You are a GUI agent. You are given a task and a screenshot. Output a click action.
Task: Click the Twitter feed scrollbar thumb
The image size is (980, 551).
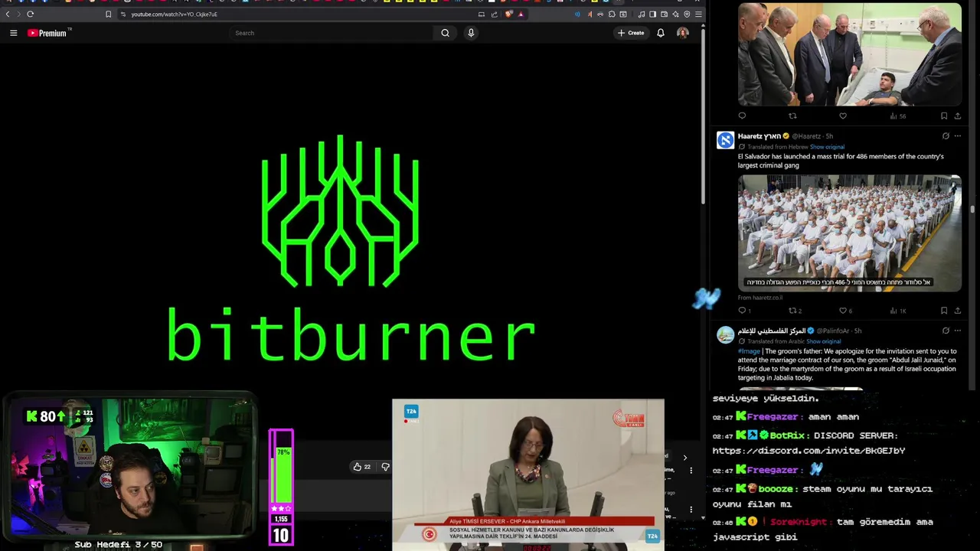(972, 209)
